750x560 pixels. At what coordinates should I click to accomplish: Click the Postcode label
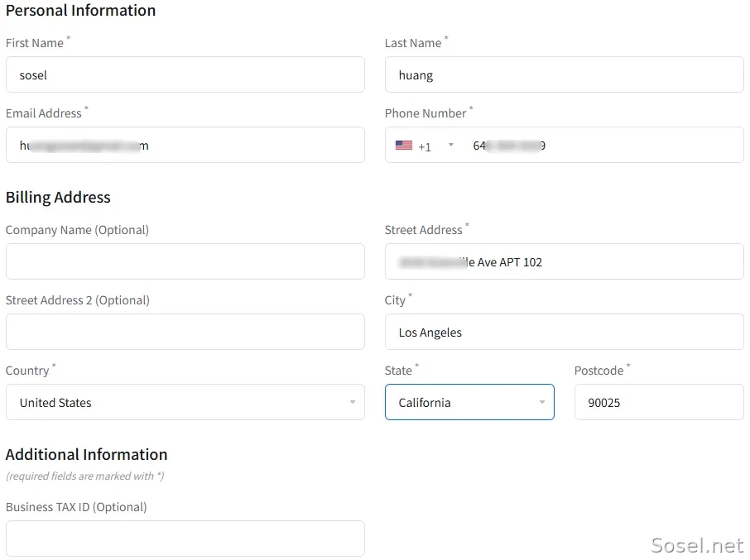click(x=602, y=370)
